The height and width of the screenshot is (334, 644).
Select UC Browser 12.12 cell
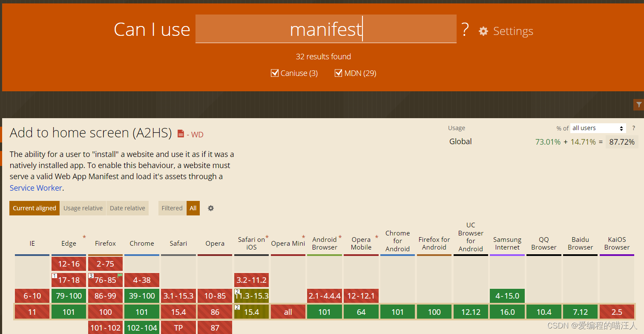click(x=471, y=312)
